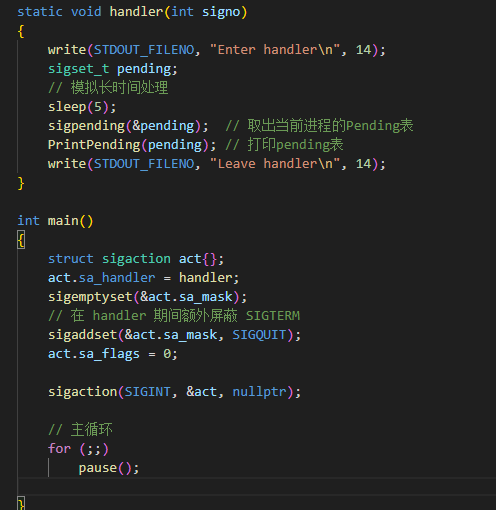Click the closing brace of the handler function

click(x=21, y=183)
